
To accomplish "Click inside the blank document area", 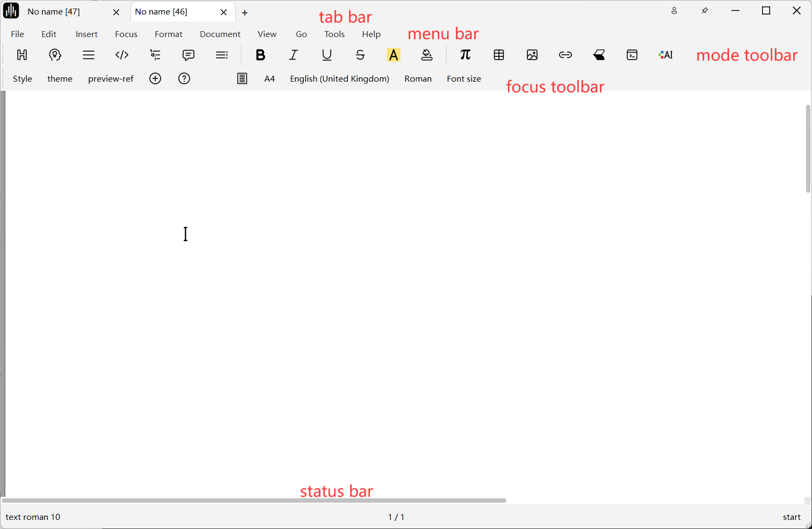I will (x=405, y=293).
